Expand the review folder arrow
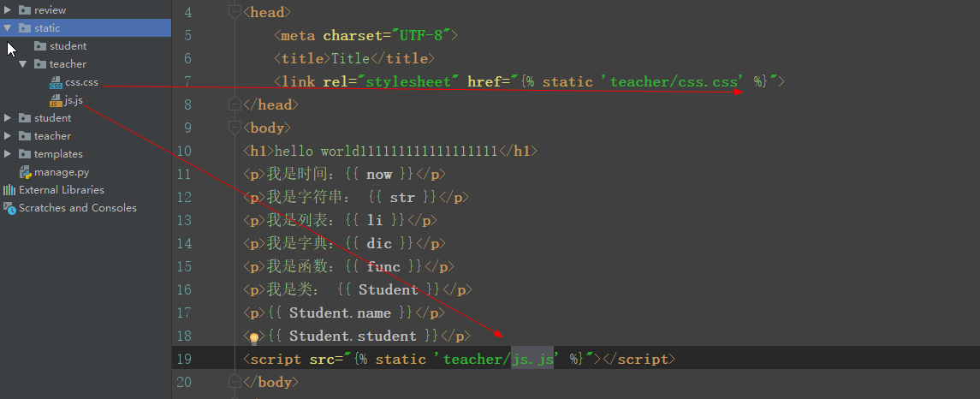Viewport: 980px width, 399px height. (8, 10)
